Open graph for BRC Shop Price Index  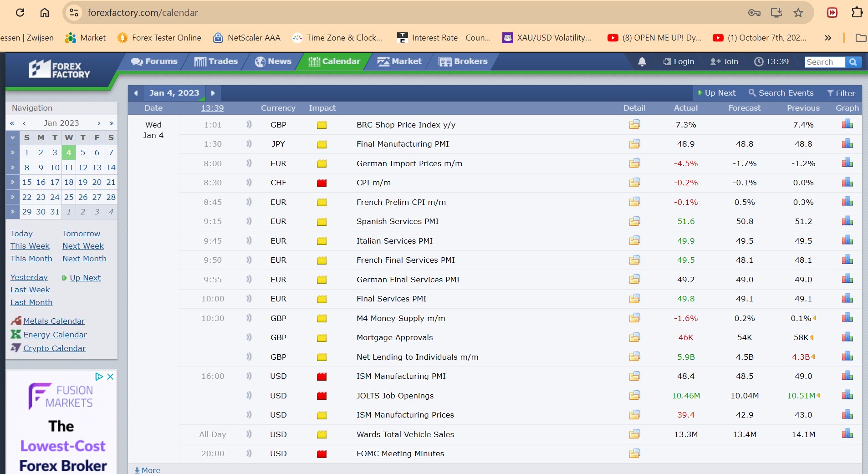(847, 124)
